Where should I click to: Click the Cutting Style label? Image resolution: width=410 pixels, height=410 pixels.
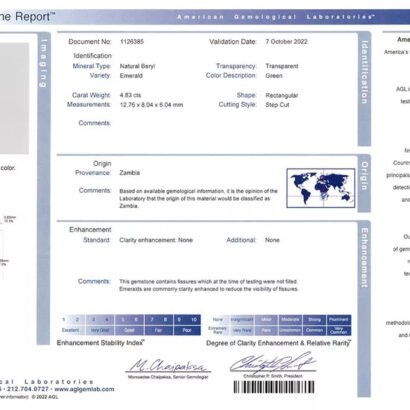click(237, 105)
